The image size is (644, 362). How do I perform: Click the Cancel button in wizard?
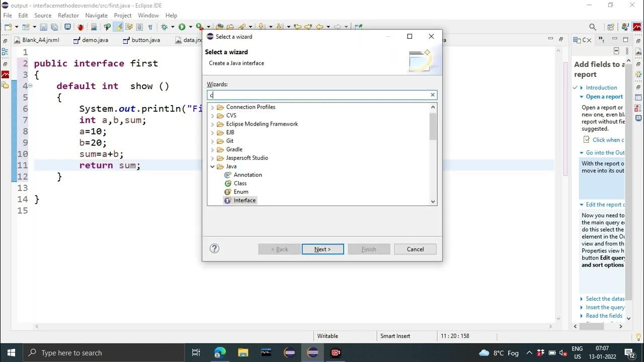(x=415, y=249)
